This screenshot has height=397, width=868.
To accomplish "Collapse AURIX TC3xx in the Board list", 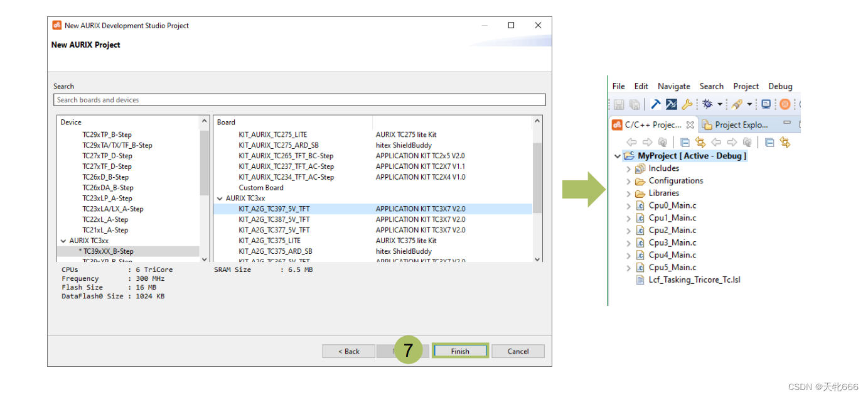I will pos(220,198).
